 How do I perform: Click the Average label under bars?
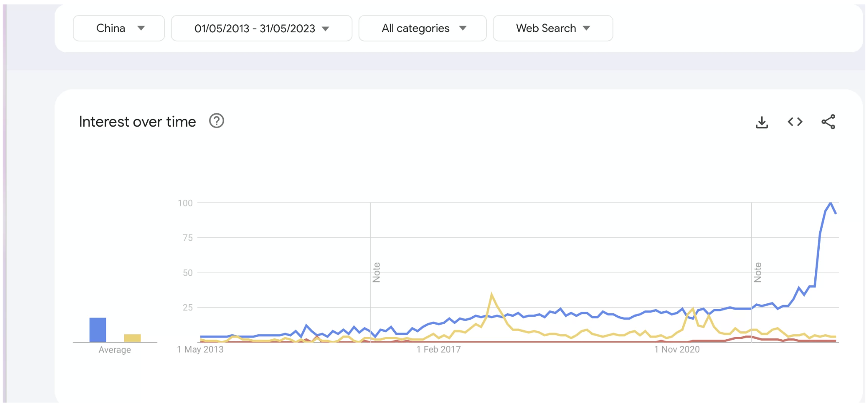coord(115,350)
